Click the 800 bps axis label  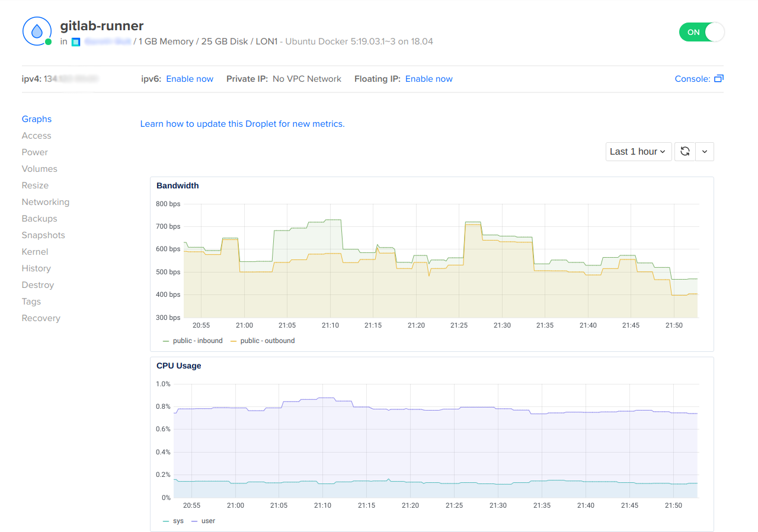(168, 204)
